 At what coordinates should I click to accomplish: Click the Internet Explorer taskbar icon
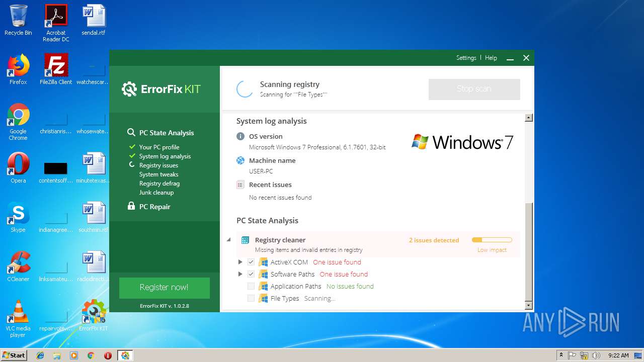[x=40, y=355]
